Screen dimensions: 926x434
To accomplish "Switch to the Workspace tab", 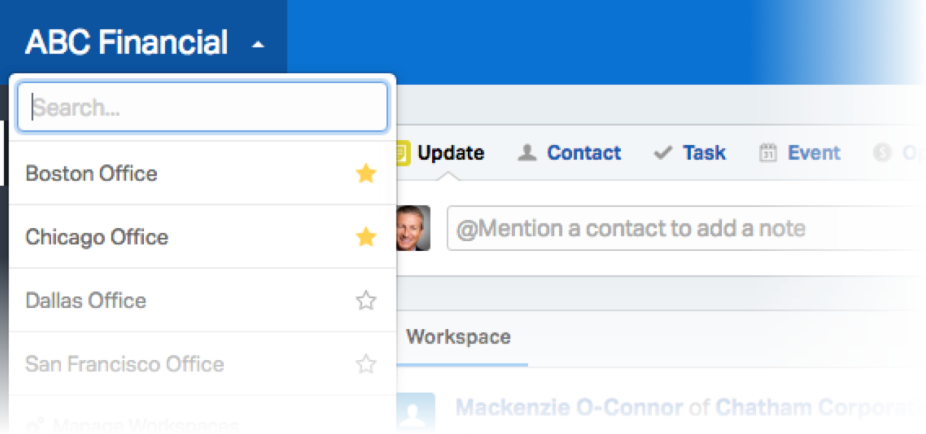I will tap(458, 337).
